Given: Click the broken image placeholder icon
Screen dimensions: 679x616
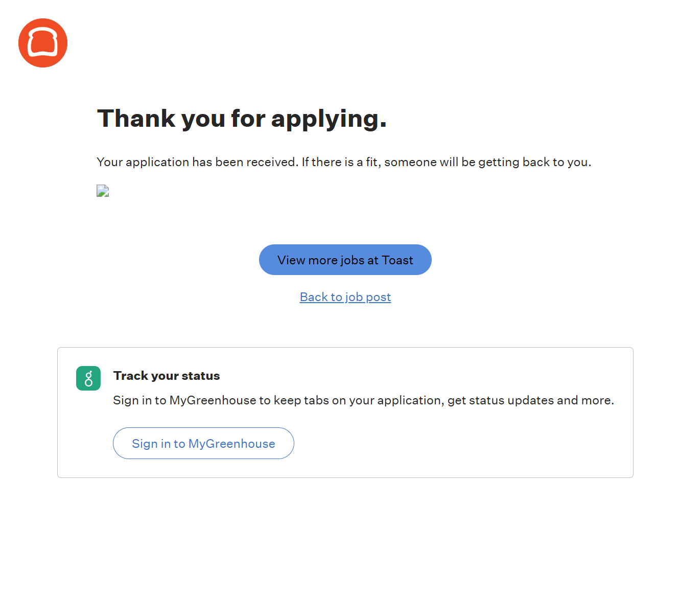Looking at the screenshot, I should [103, 191].
